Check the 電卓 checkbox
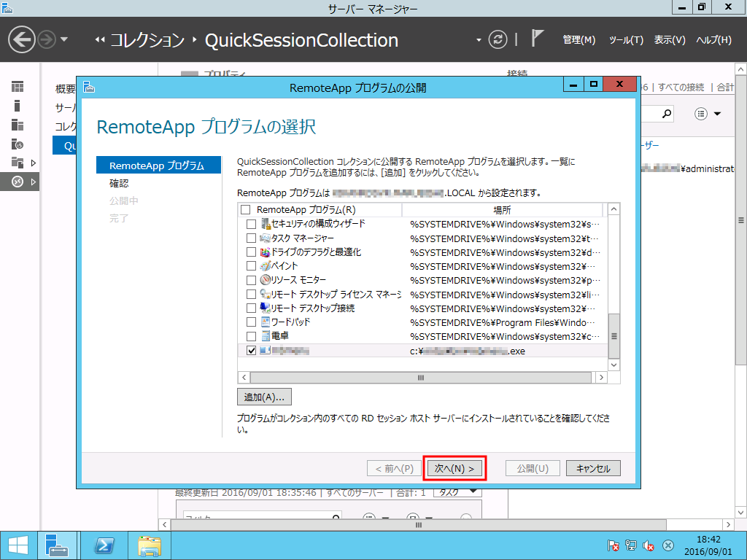This screenshot has width=747, height=560. [251, 336]
